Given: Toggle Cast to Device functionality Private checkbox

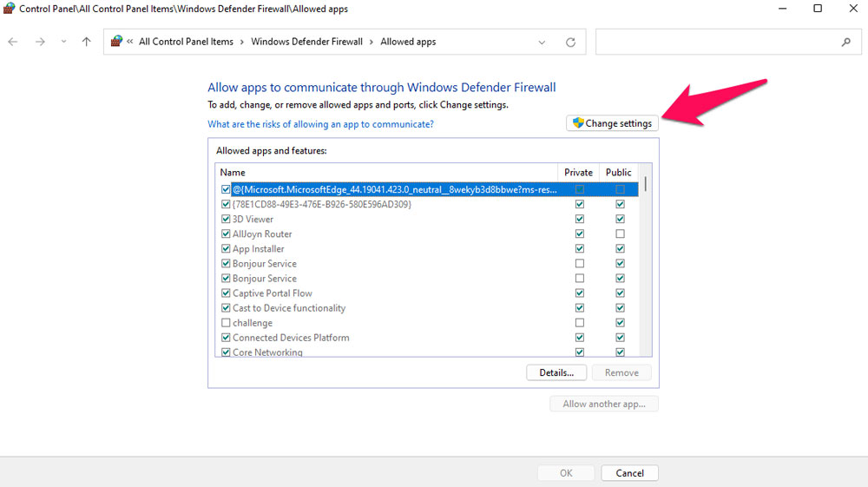Looking at the screenshot, I should click(x=580, y=308).
